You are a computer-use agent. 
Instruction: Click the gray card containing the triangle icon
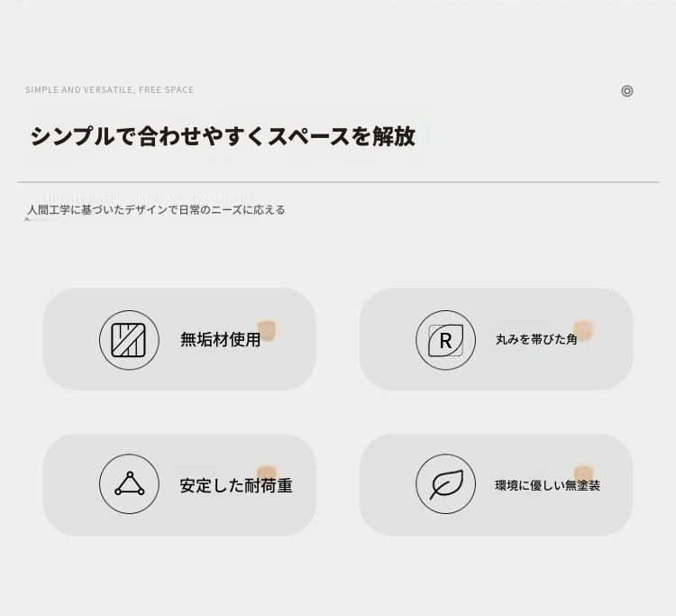(x=179, y=485)
